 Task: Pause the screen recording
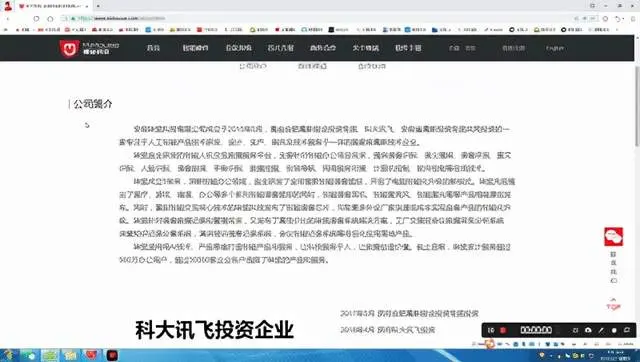(x=491, y=330)
